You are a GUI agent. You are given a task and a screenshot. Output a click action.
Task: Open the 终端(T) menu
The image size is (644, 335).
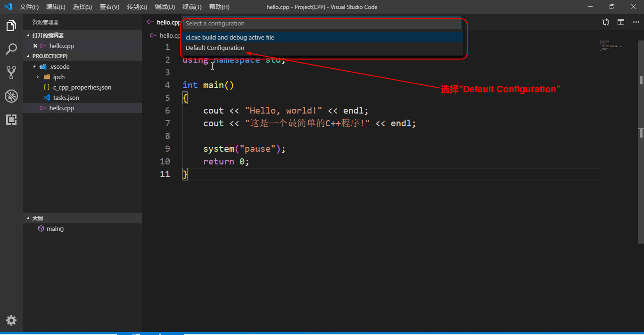tap(192, 7)
